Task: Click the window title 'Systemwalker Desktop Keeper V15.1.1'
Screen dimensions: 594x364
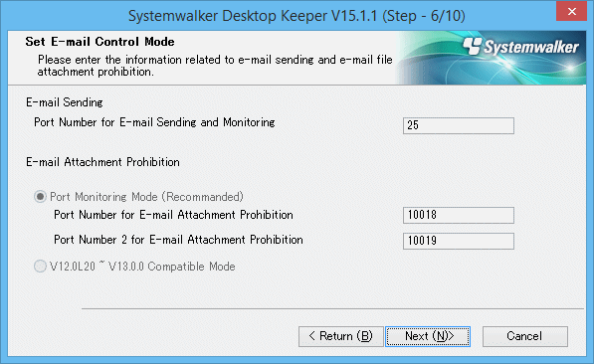Action: click(253, 16)
